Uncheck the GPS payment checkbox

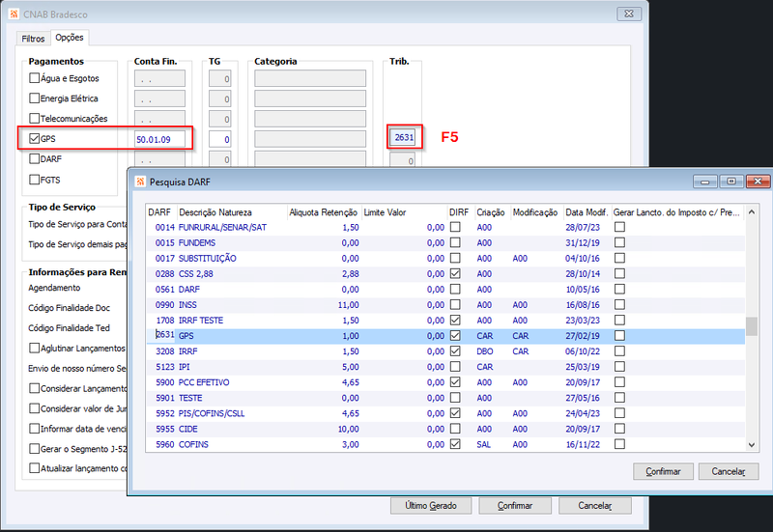[x=34, y=138]
